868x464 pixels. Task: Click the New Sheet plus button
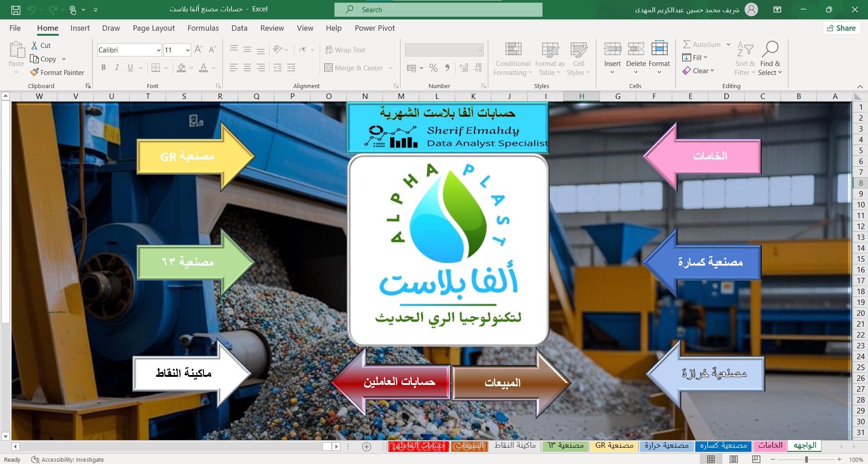point(367,446)
